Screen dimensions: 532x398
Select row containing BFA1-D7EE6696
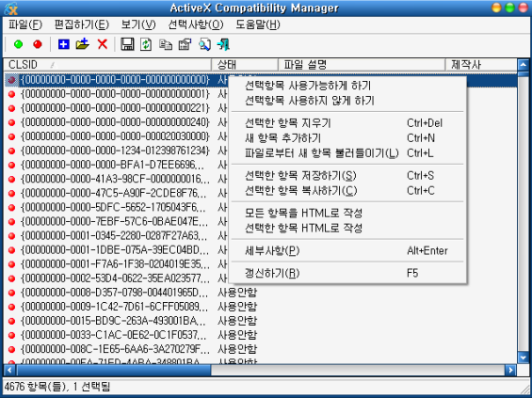[116, 165]
